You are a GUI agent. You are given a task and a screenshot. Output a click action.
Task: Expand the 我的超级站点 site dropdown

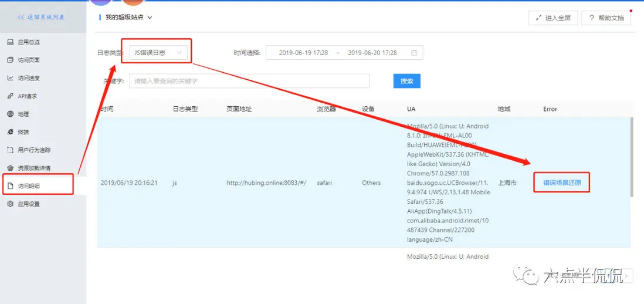point(128,18)
